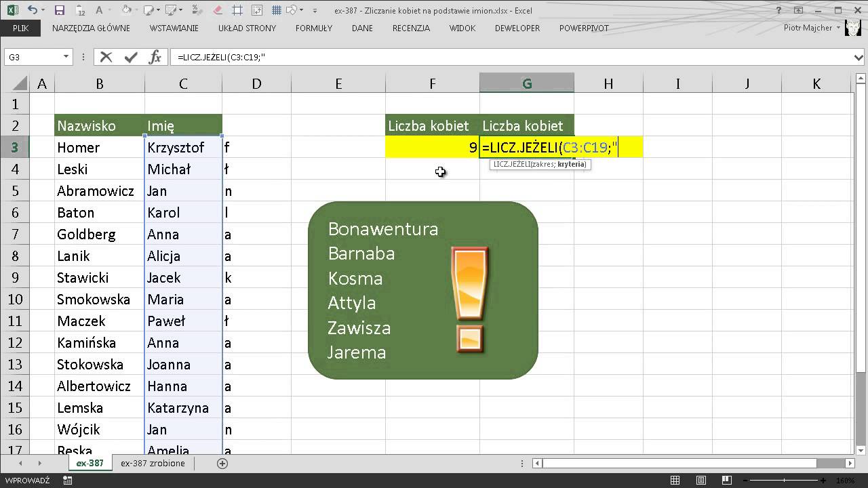This screenshot has height=488, width=868.
Task: Open the Undo history dropdown arrow
Action: coord(45,11)
